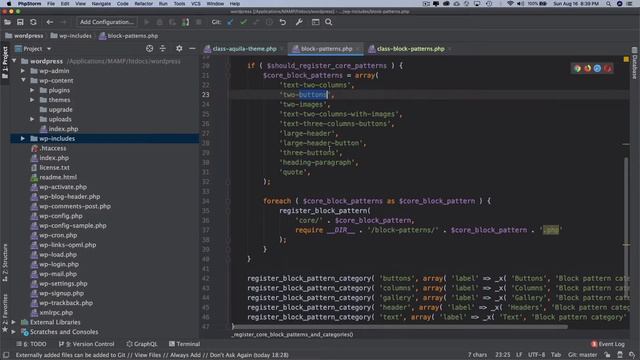Select readme.html in project tree
Viewport: 640px width, 360px height.
(x=58, y=177)
